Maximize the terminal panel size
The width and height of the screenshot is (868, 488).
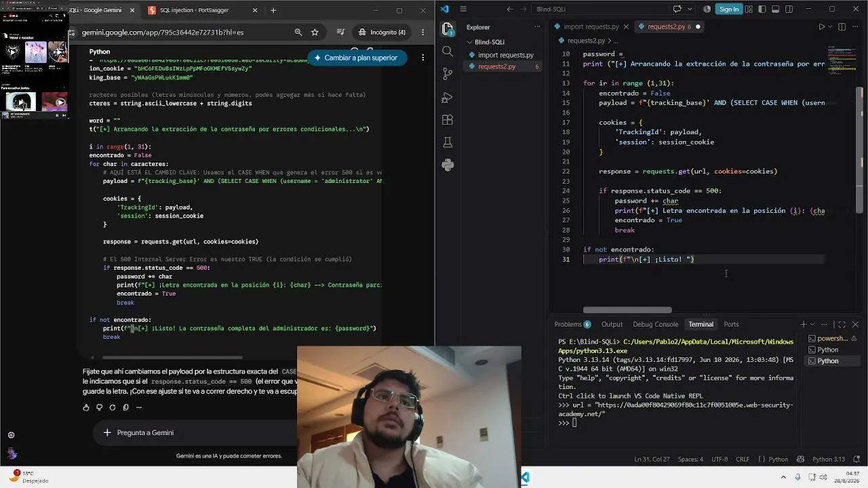842,324
